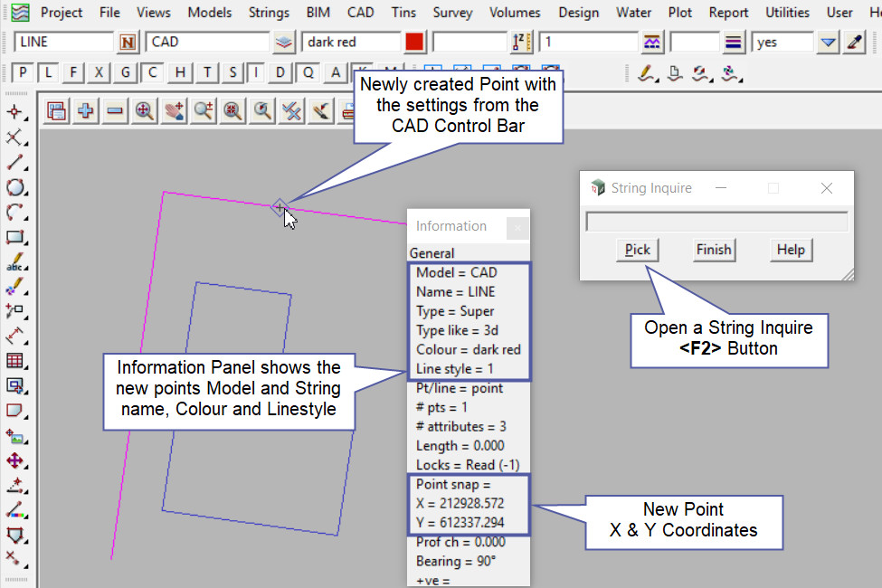Toggle the L snap button
Viewport: 882px width, 588px height.
49,73
